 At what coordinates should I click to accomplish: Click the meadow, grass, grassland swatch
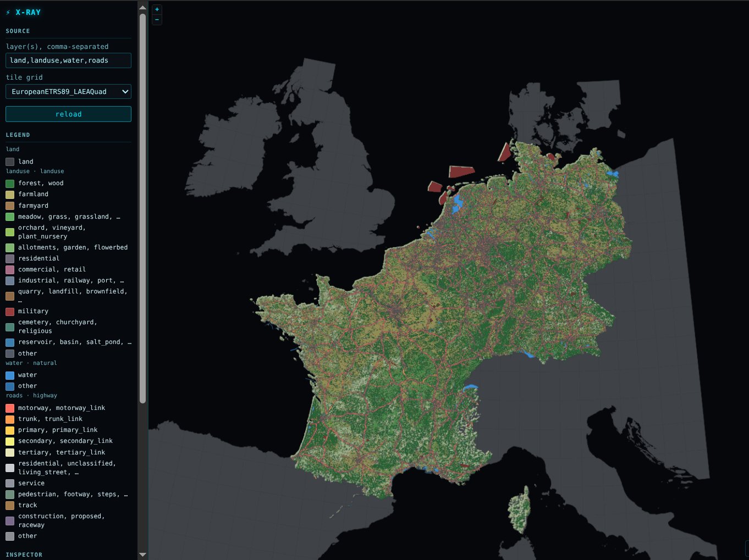click(10, 217)
